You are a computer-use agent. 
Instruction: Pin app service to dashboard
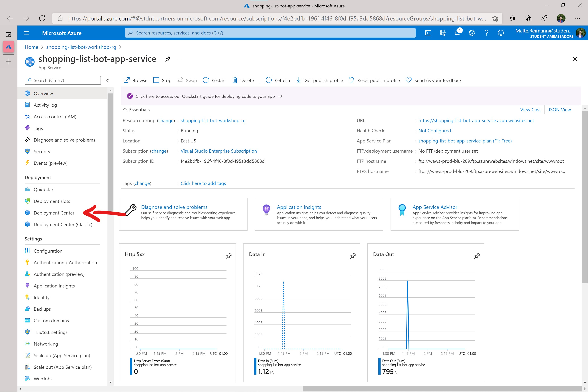[168, 59]
